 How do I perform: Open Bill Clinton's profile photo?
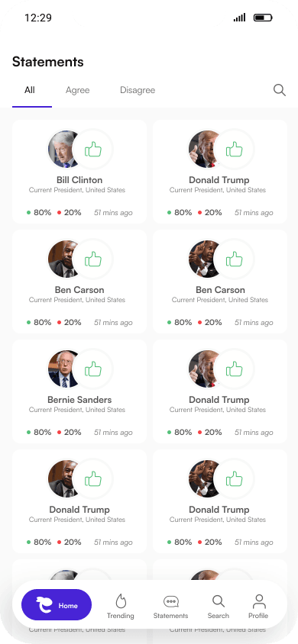click(63, 150)
